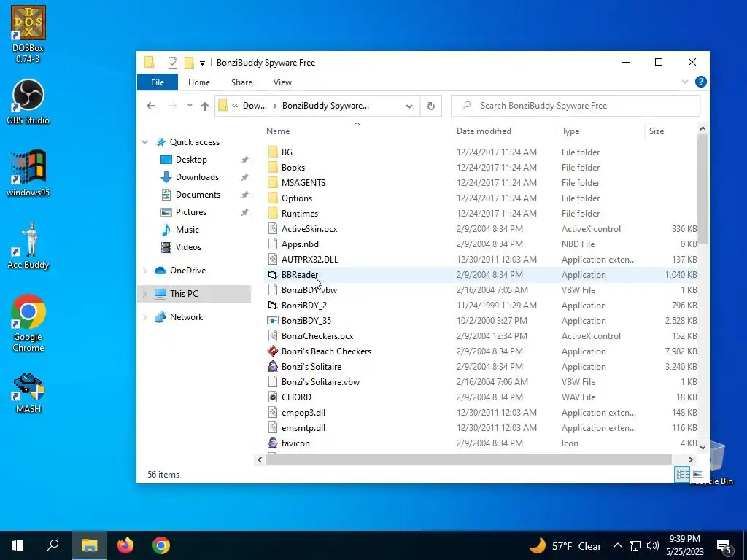Click the Windows Start button

click(18, 545)
